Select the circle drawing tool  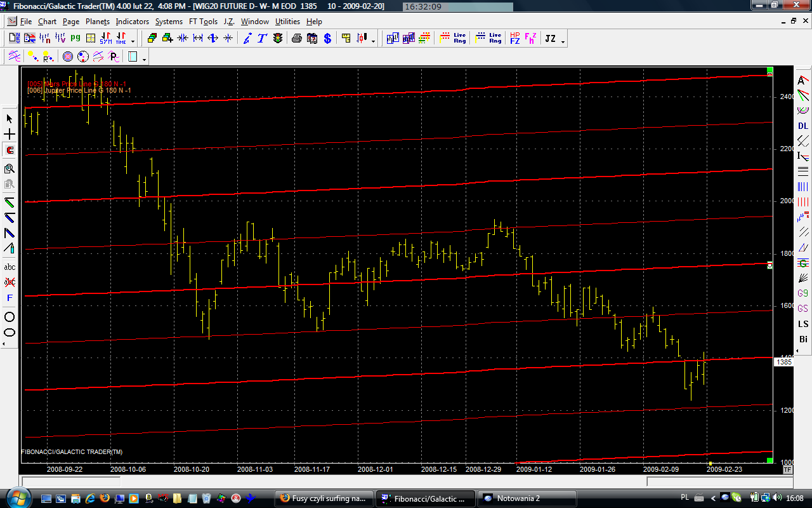(10, 316)
